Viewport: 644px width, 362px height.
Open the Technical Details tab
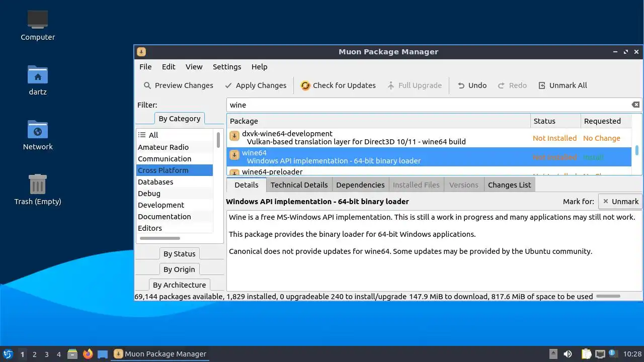click(x=299, y=185)
